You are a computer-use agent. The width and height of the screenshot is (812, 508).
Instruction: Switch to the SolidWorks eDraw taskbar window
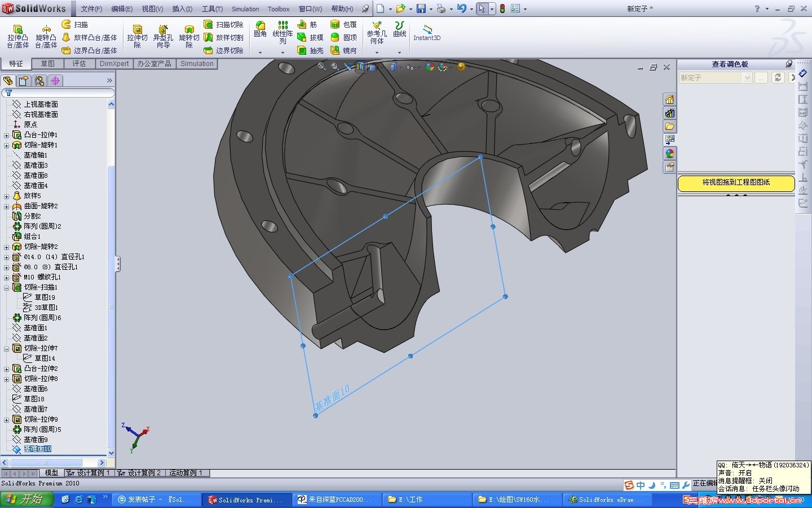[608, 500]
